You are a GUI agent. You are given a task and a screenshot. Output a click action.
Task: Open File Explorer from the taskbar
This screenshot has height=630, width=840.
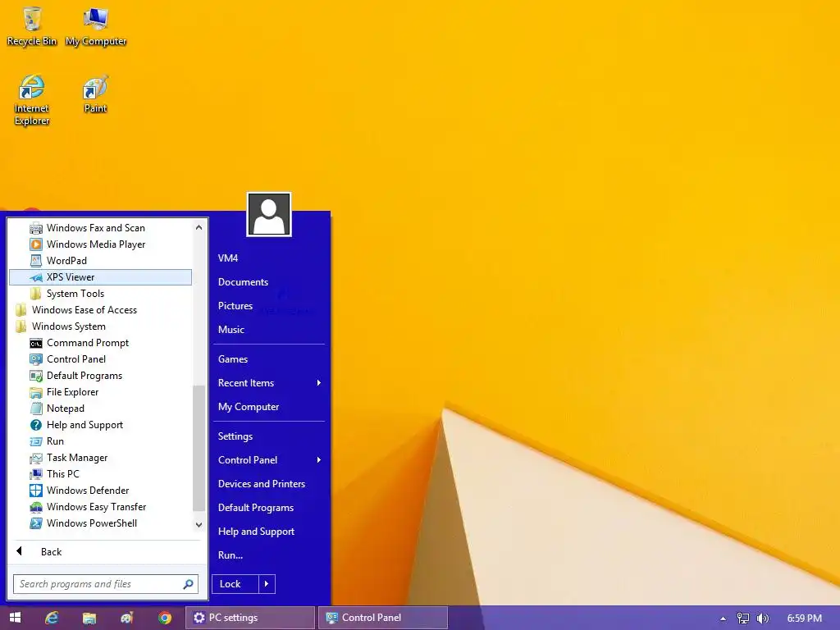click(89, 618)
